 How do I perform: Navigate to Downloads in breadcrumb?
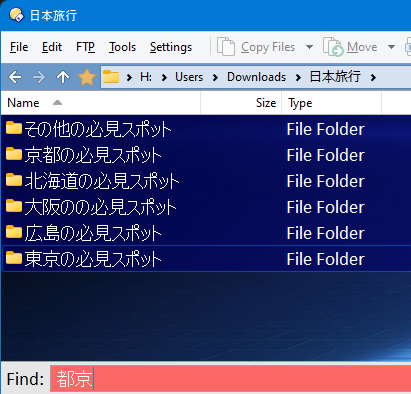tap(256, 77)
